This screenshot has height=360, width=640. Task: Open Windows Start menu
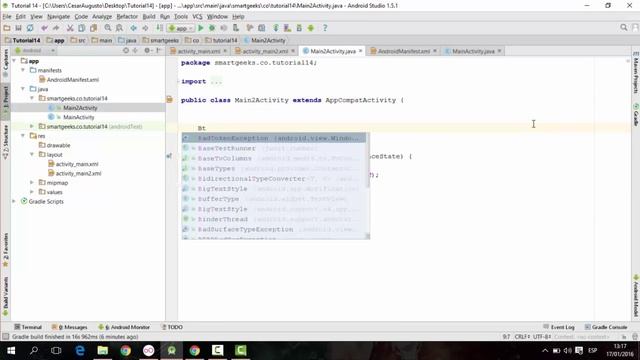pos(11,351)
